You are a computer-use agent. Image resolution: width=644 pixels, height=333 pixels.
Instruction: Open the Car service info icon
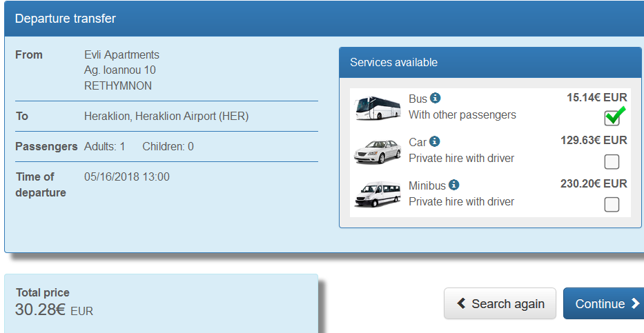click(x=434, y=141)
